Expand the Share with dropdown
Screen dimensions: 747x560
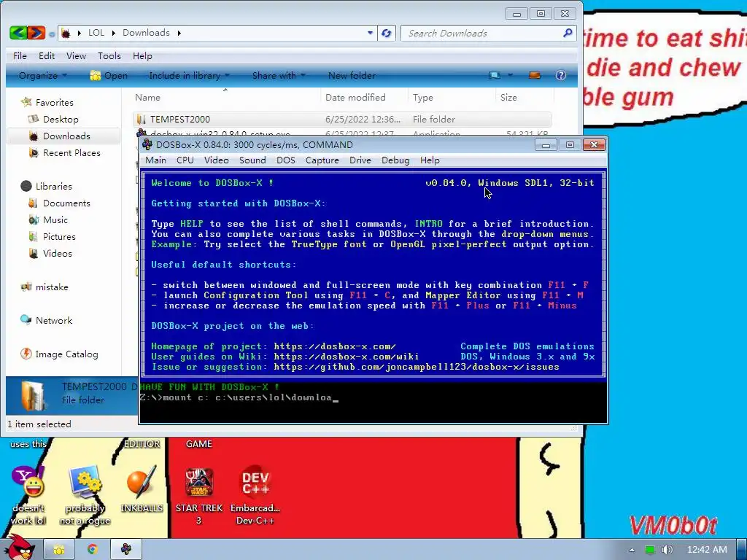tap(279, 75)
